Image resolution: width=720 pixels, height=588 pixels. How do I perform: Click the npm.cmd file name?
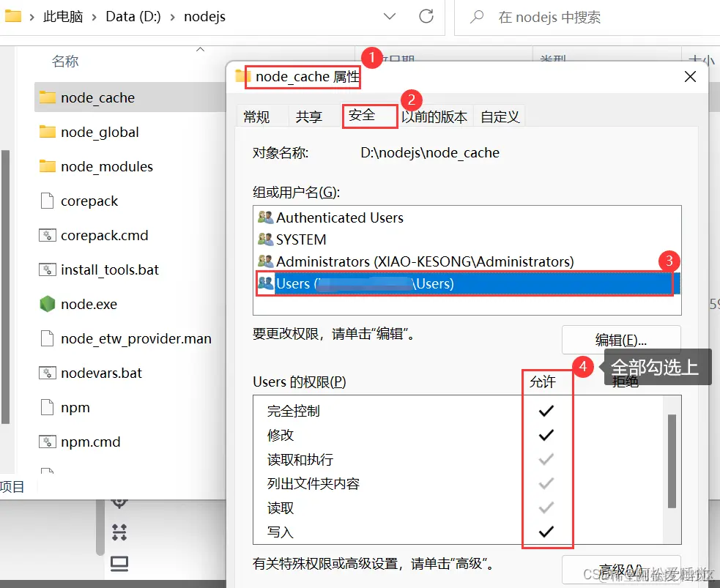pos(91,442)
